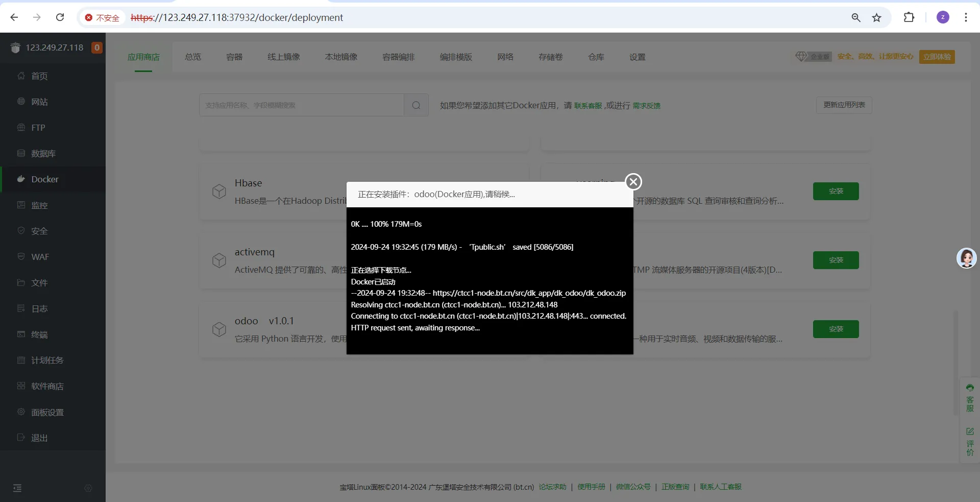Click 安装 for the 流媒体服务器 app

836,260
